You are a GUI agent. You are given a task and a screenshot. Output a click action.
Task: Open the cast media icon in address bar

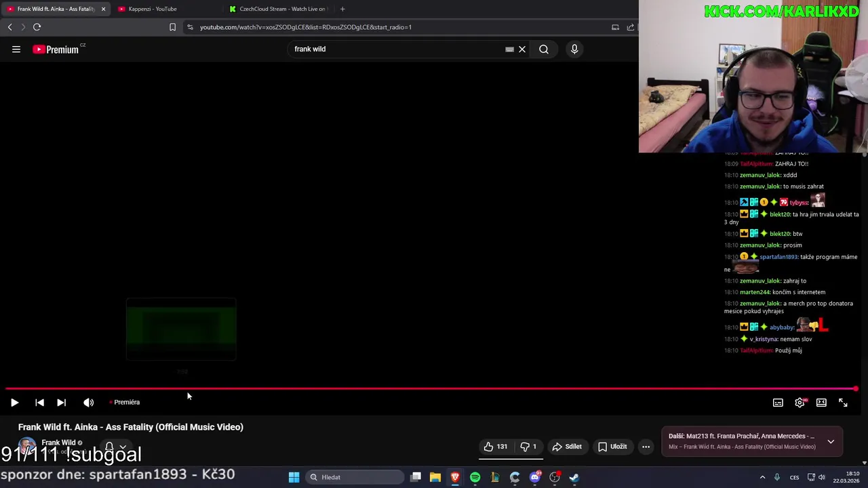point(615,27)
